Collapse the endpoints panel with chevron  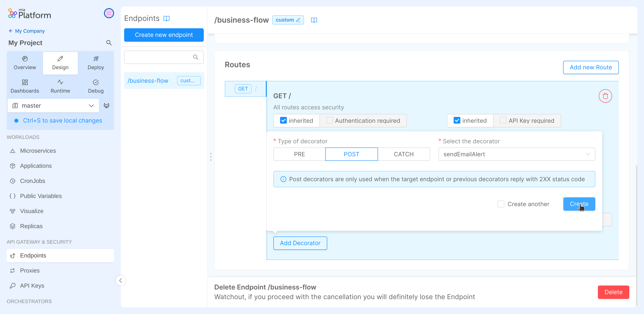(x=121, y=280)
